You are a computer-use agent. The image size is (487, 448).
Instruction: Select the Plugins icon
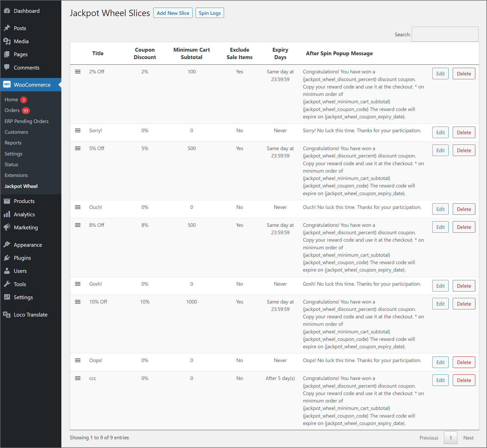coord(7,258)
